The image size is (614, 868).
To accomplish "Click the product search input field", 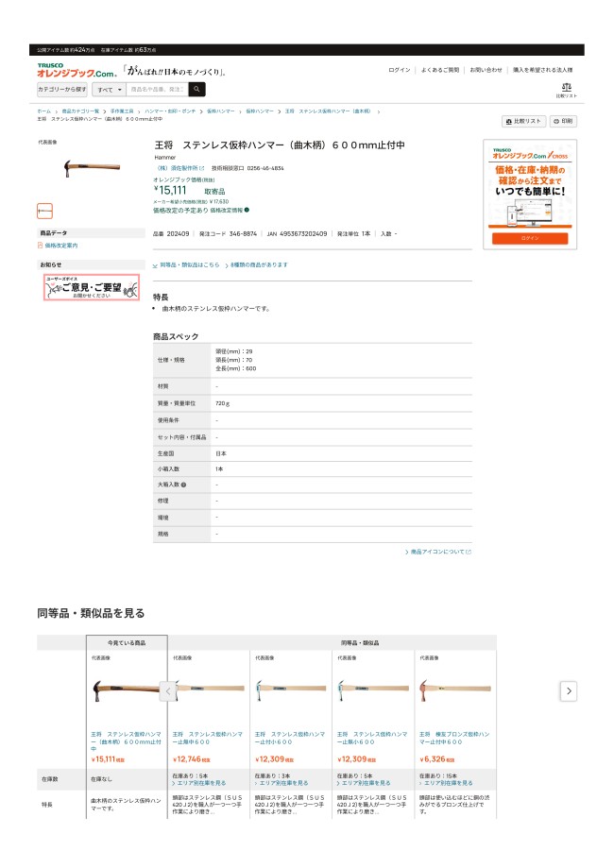I will pos(157,89).
